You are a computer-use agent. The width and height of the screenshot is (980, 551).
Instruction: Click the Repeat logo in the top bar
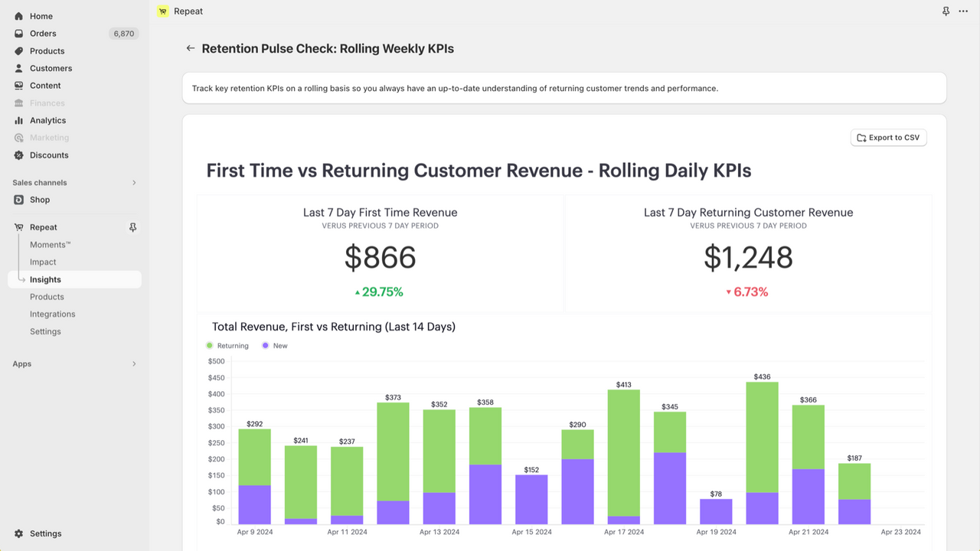click(x=163, y=11)
